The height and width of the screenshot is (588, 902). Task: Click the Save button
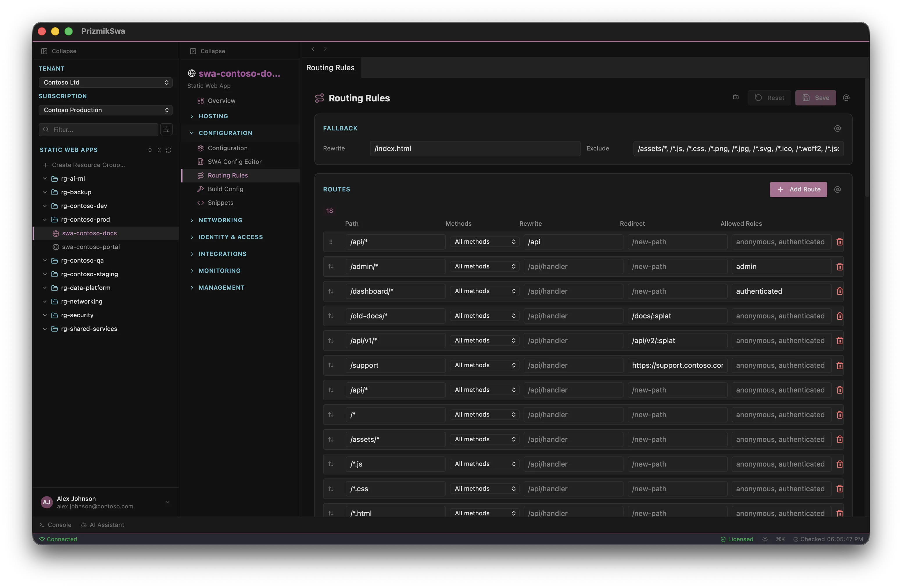point(816,97)
